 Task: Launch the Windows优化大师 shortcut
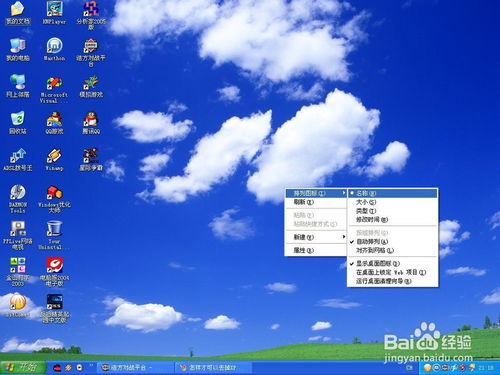[x=54, y=199]
